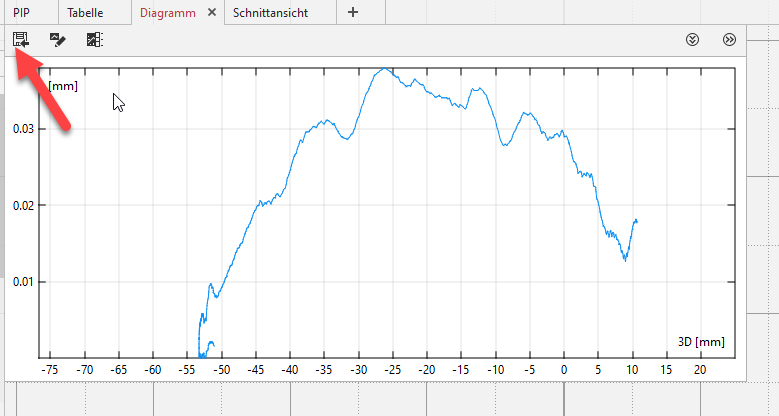Expand panel with double right chevron
The width and height of the screenshot is (779, 416).
tap(729, 40)
